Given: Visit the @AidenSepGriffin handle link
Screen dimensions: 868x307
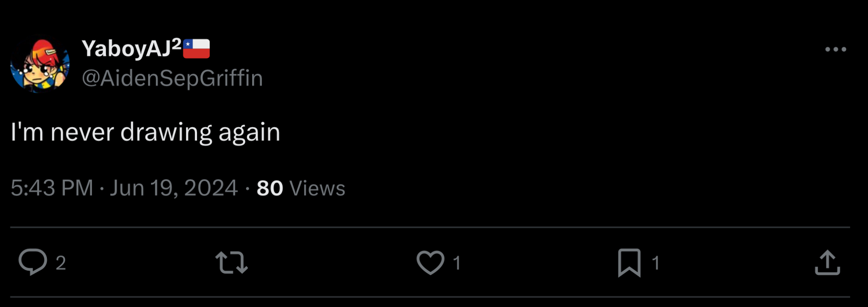Looking at the screenshot, I should click(172, 78).
